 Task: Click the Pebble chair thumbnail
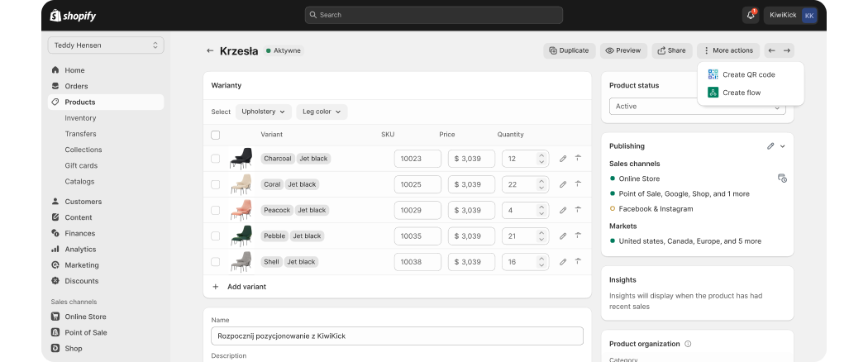pos(241,236)
